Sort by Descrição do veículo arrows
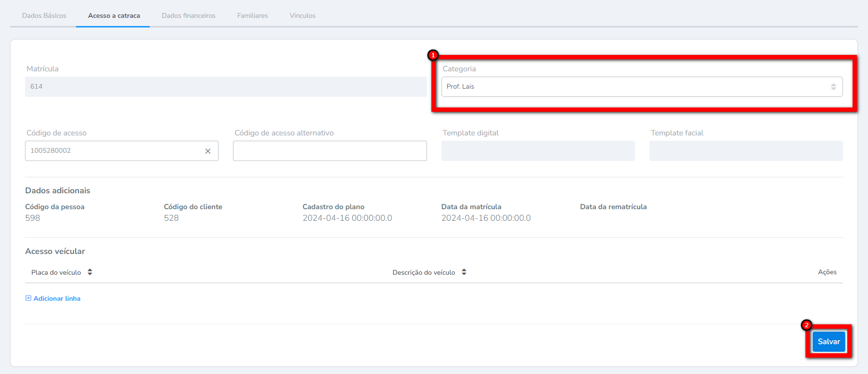 464,272
